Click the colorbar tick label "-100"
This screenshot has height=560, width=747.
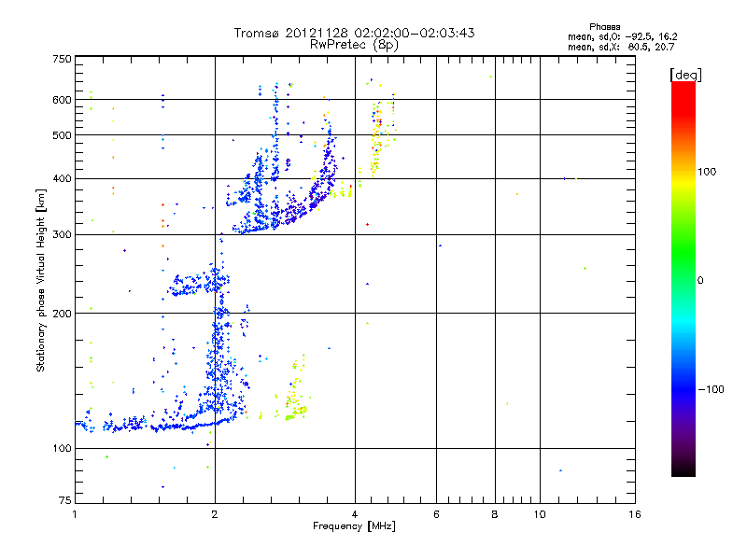coord(711,389)
